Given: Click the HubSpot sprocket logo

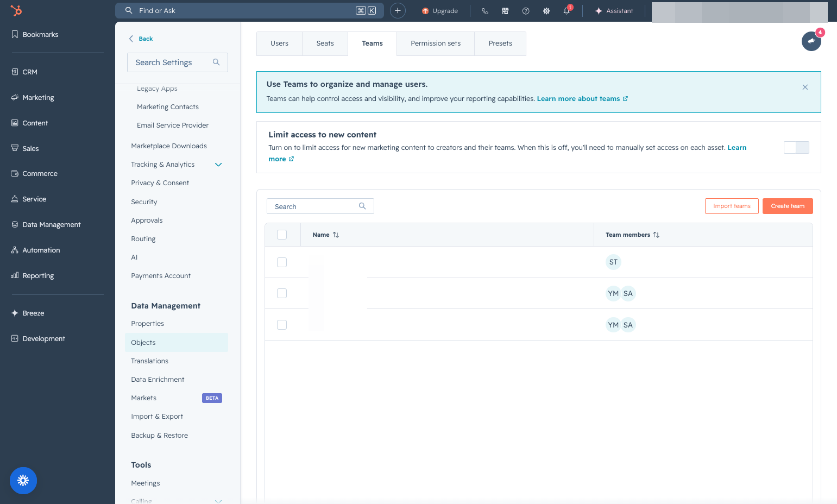Looking at the screenshot, I should tap(16, 10).
